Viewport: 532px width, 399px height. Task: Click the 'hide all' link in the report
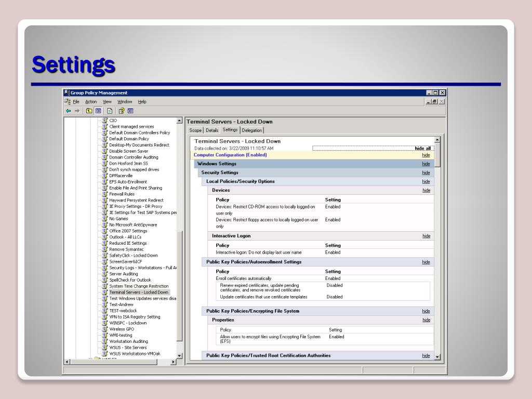tap(423, 148)
